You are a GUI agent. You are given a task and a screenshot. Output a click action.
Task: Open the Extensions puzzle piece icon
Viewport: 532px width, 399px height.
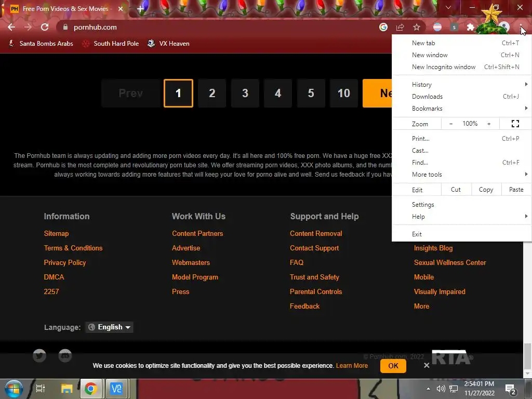pos(470,27)
